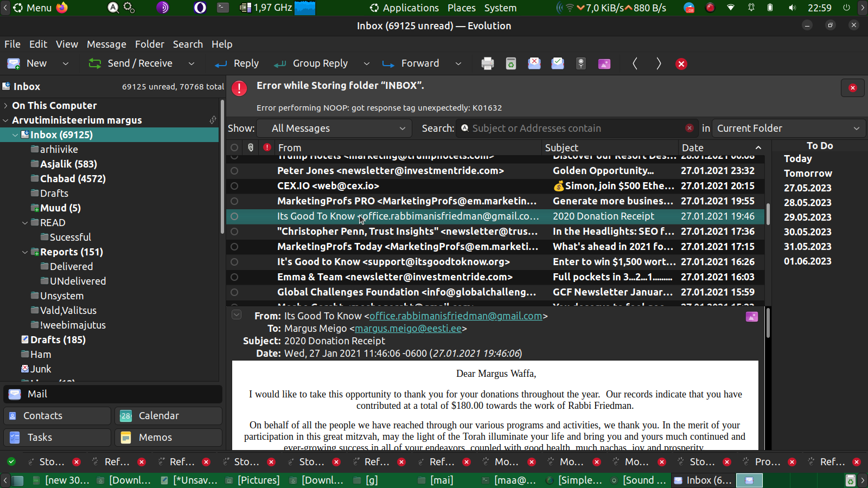Open the Current Folder search scope dropdown
The image size is (868, 488).
pyautogui.click(x=788, y=129)
